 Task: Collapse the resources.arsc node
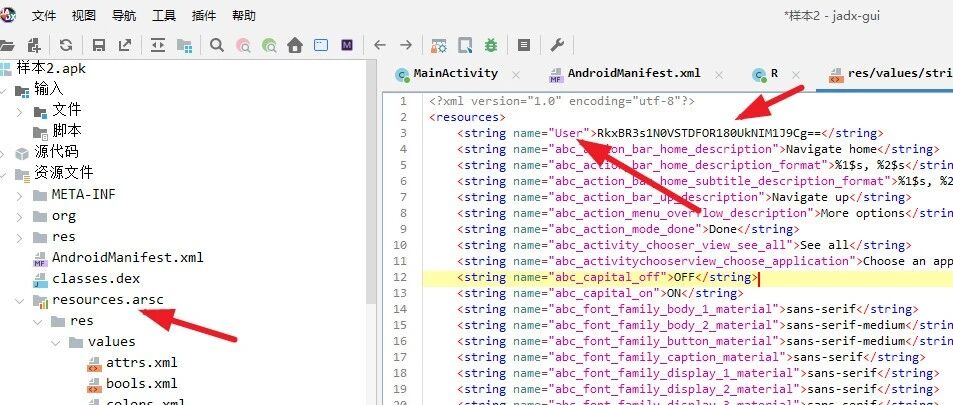coord(19,301)
